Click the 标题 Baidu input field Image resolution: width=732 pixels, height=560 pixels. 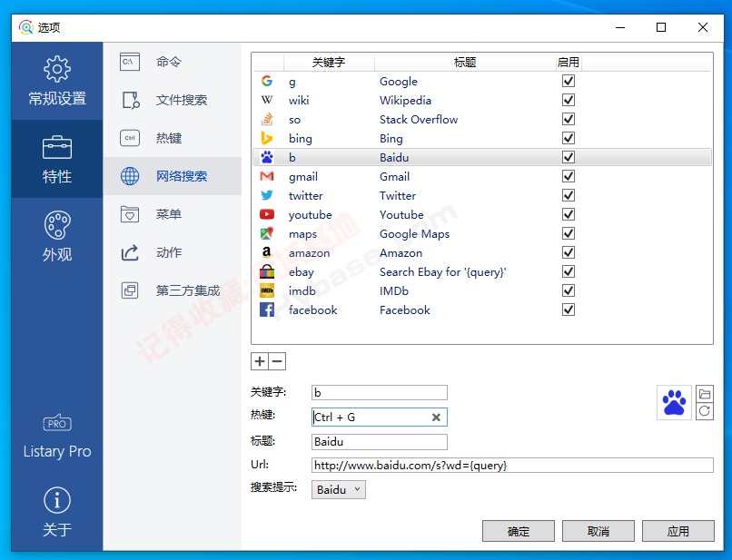point(379,441)
